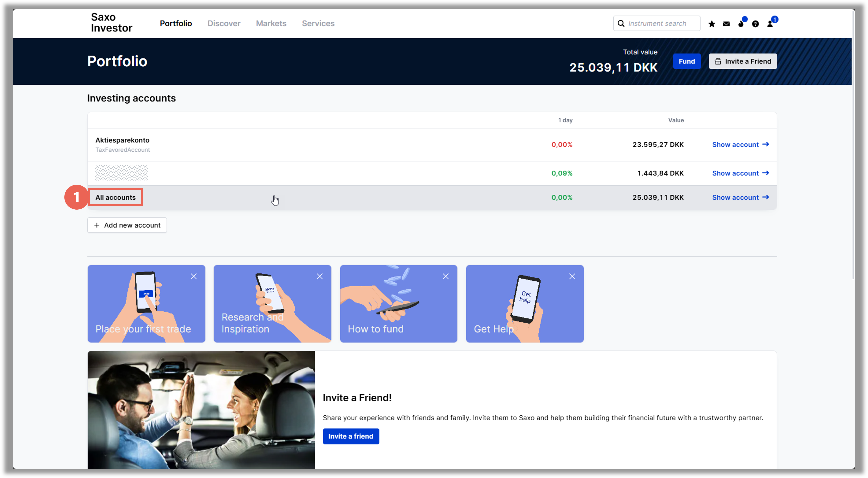Click Add new account button
This screenshot has width=868, height=478.
click(127, 225)
